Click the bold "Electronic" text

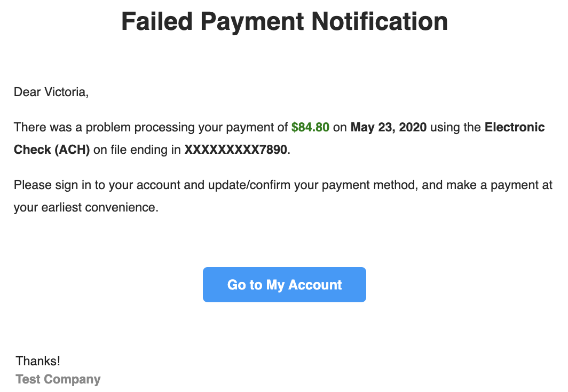515,128
